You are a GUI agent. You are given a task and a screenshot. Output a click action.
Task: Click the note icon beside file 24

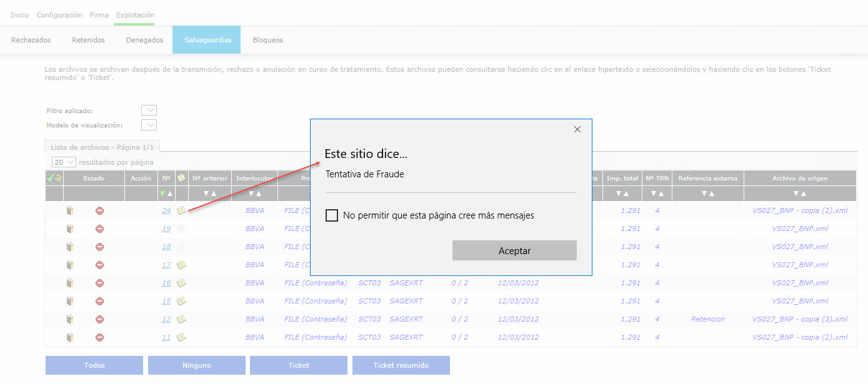(181, 210)
